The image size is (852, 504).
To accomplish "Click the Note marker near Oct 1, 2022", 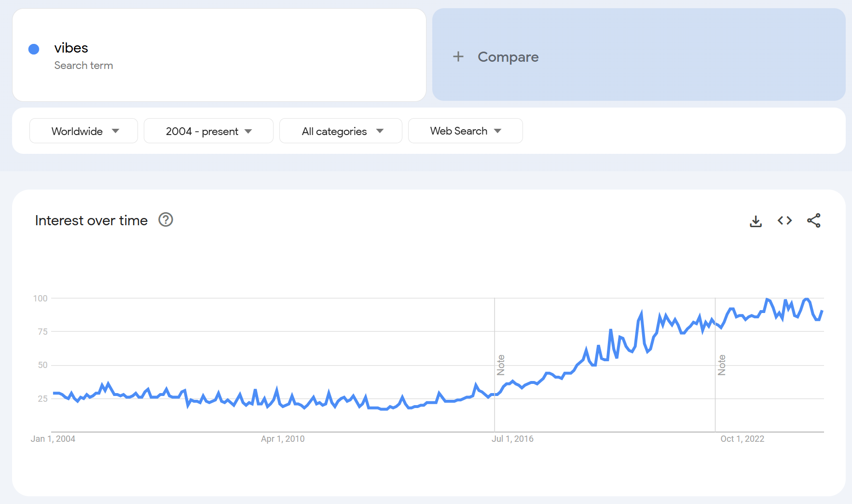I will (722, 365).
